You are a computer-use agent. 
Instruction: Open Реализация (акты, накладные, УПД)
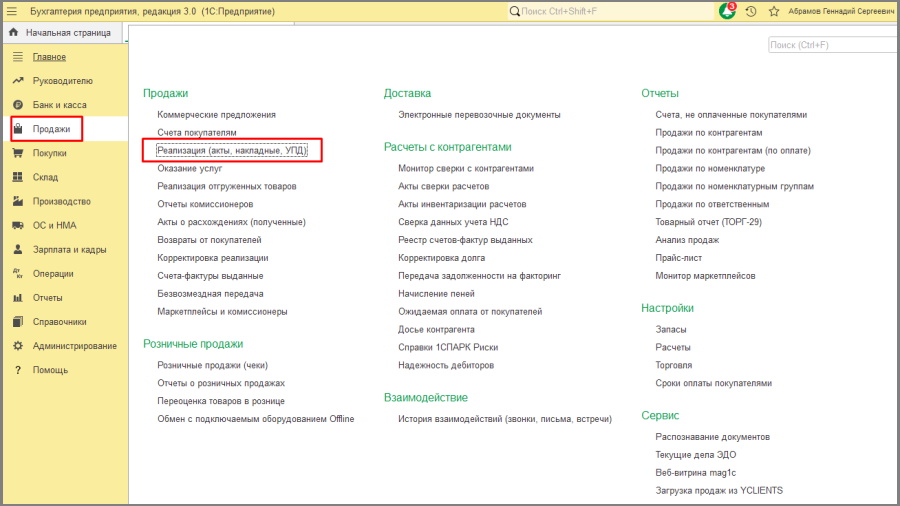click(x=232, y=150)
